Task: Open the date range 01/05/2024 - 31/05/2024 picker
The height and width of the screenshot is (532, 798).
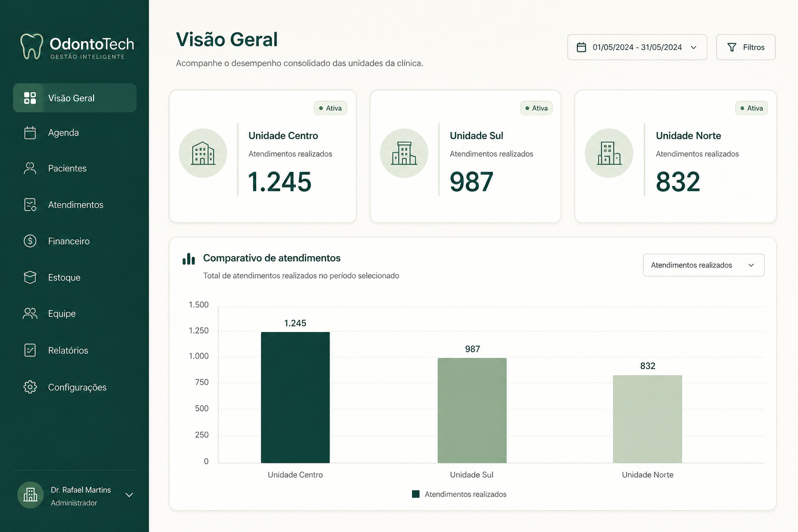Action: coord(637,47)
